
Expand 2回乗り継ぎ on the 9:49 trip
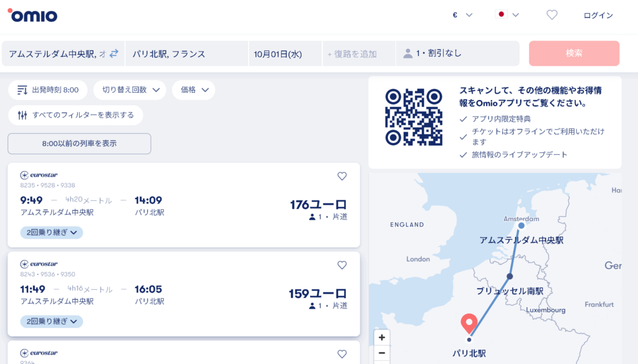52,232
